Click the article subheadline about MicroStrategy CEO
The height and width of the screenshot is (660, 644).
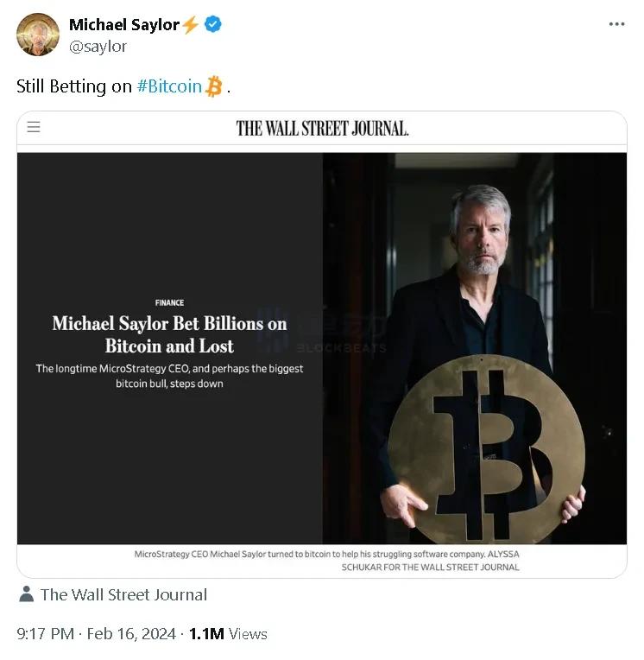pyautogui.click(x=169, y=376)
